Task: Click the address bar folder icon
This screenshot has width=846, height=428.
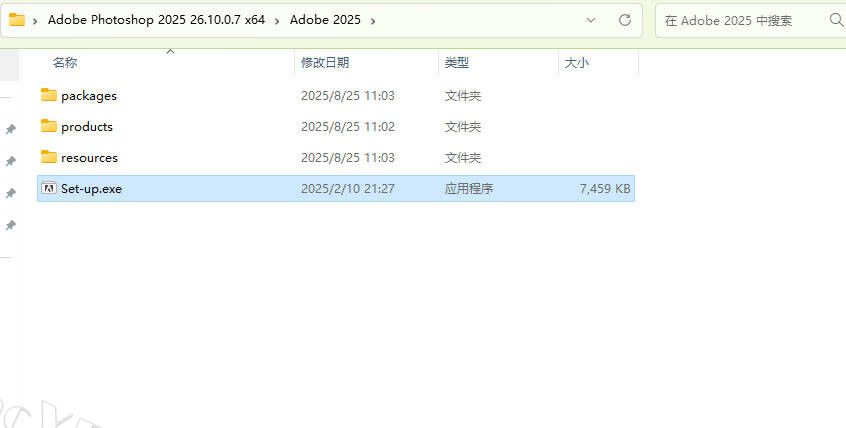Action: (x=17, y=20)
